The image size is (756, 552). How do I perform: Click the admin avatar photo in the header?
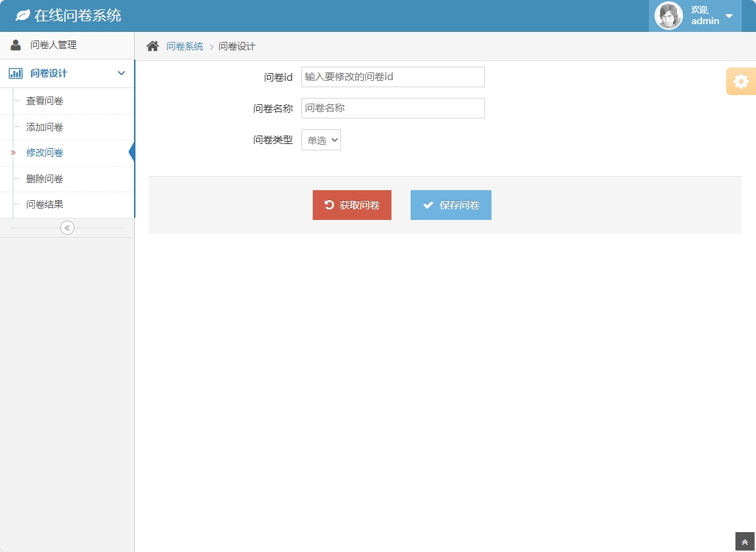(x=667, y=15)
